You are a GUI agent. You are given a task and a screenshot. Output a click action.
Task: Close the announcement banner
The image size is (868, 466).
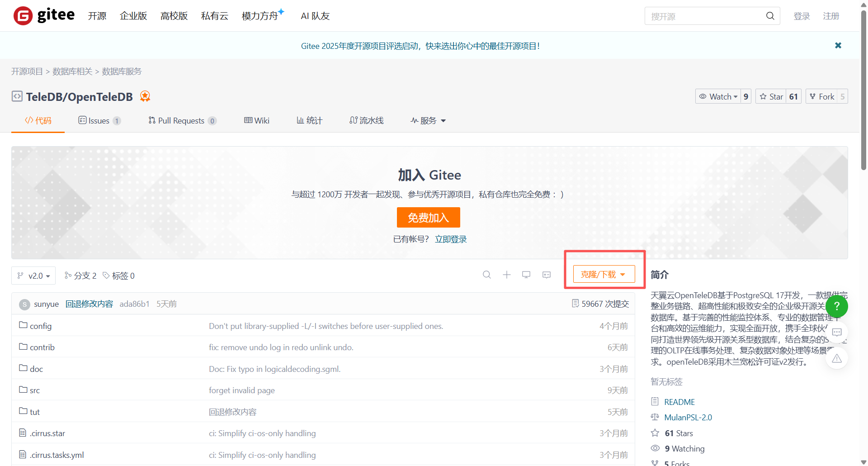coord(838,45)
